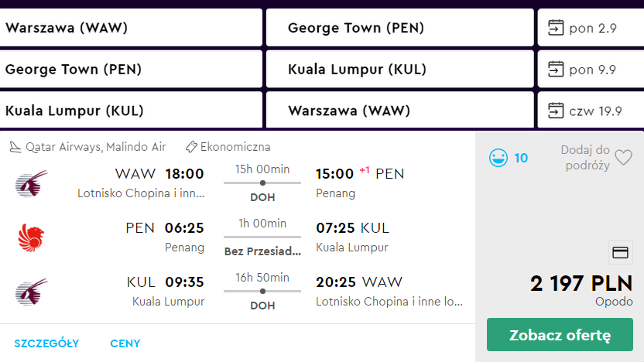Open calendar icon for czw 19.9

[x=556, y=111]
